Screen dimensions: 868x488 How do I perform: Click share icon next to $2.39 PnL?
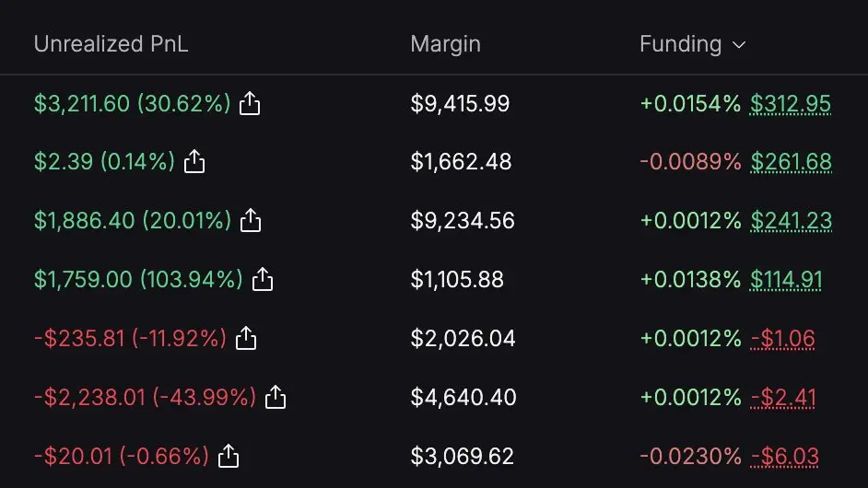[194, 163]
